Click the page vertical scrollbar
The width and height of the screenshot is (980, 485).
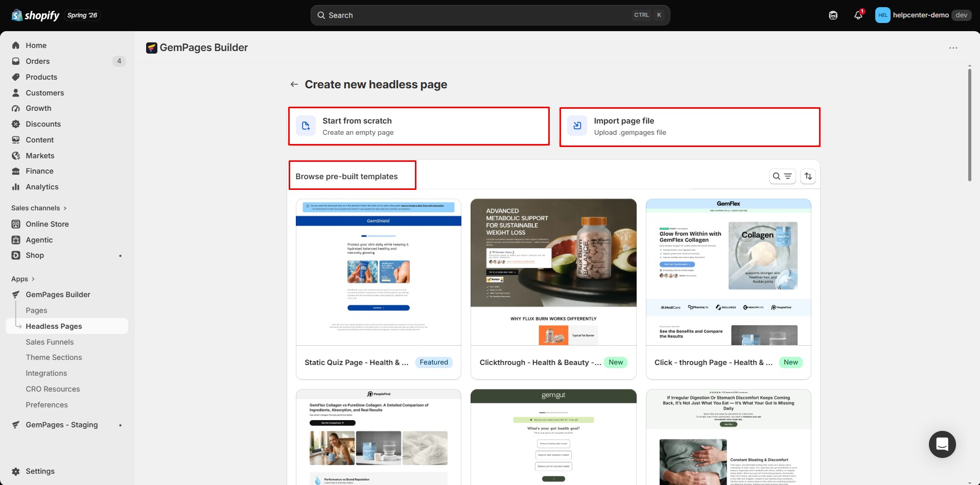[969, 125]
